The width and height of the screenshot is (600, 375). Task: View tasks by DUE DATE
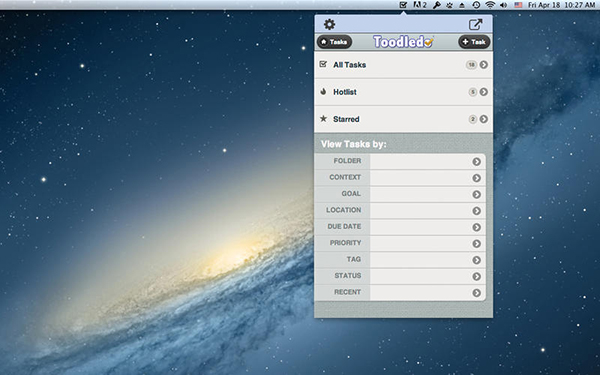coord(400,227)
